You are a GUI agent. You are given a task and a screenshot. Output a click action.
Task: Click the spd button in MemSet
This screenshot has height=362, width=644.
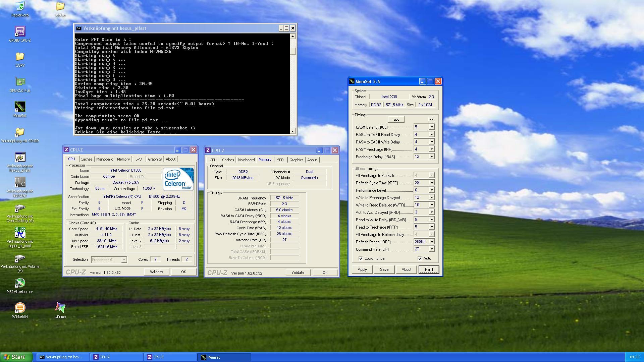396,119
